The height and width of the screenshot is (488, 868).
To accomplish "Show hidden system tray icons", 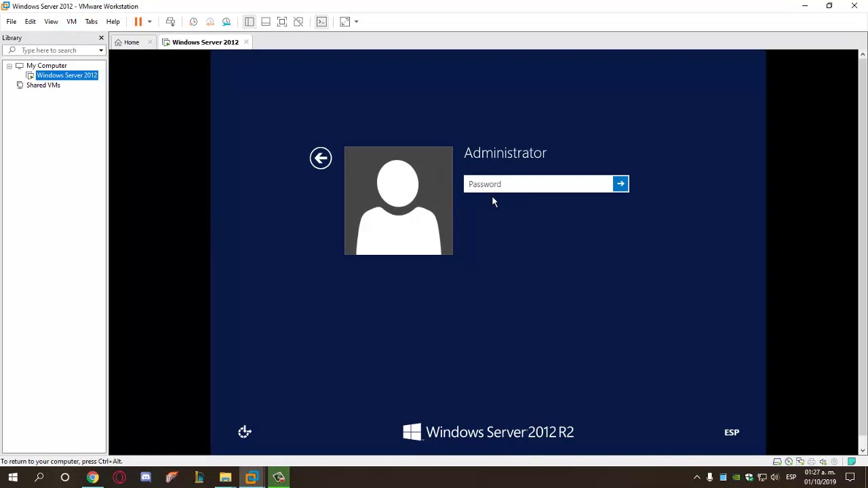I will (x=696, y=478).
